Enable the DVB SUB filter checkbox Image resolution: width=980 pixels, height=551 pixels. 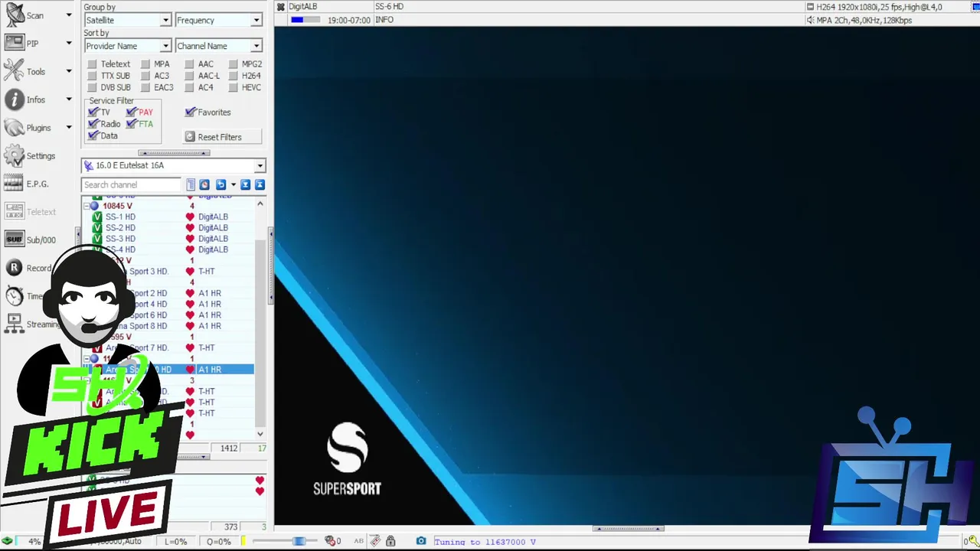92,87
